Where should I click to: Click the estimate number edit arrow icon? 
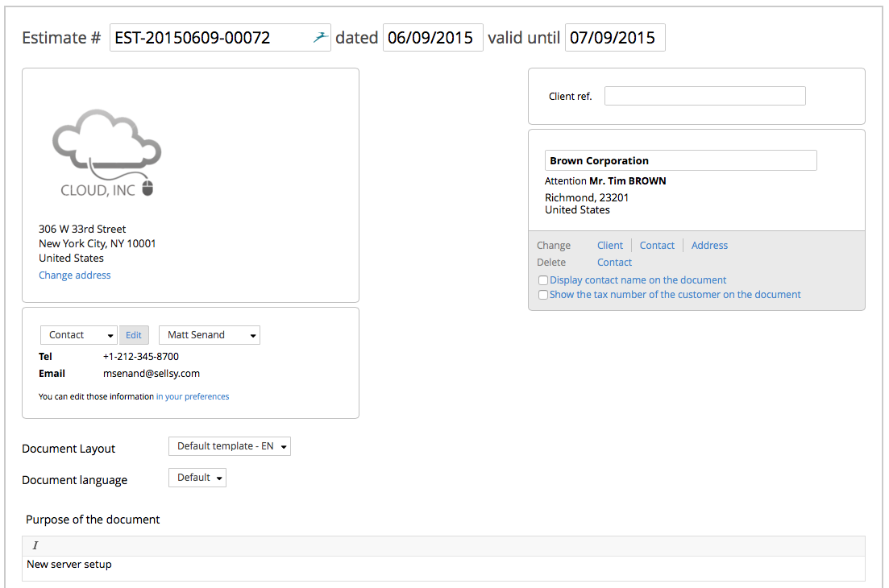(x=320, y=37)
